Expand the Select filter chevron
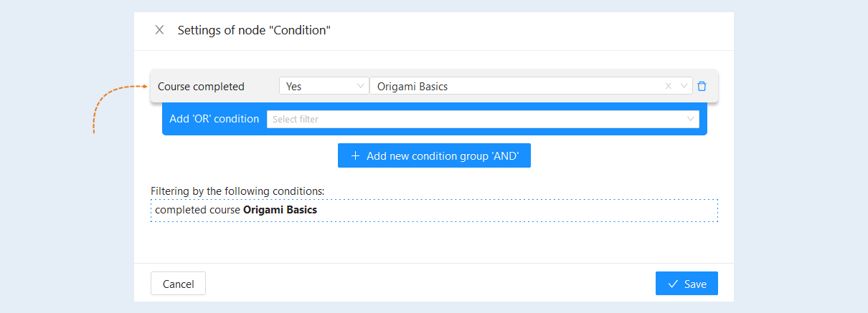 (x=691, y=119)
